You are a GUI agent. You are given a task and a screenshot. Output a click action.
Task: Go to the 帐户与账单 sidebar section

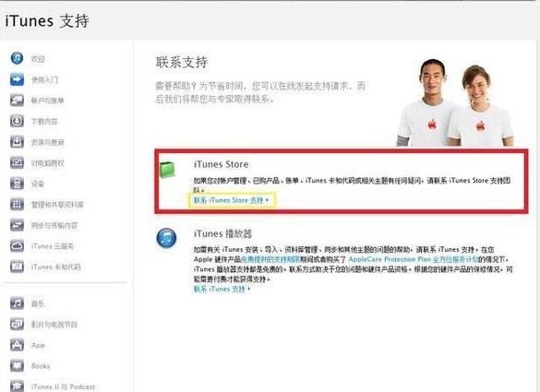(x=47, y=101)
